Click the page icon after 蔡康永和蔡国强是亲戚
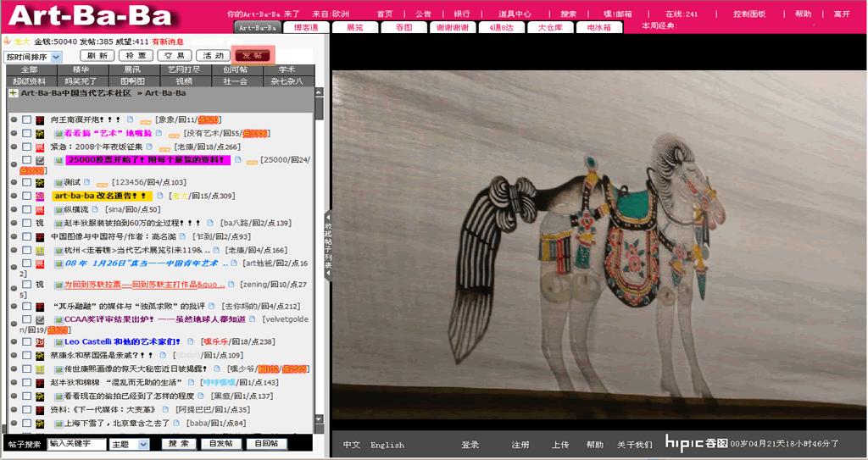This screenshot has height=460, width=868. click(x=163, y=355)
